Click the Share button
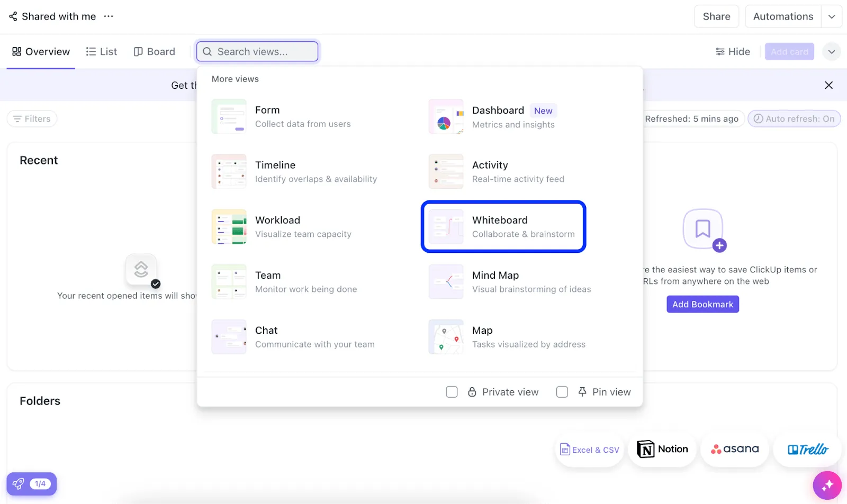Image resolution: width=847 pixels, height=504 pixels. tap(716, 16)
